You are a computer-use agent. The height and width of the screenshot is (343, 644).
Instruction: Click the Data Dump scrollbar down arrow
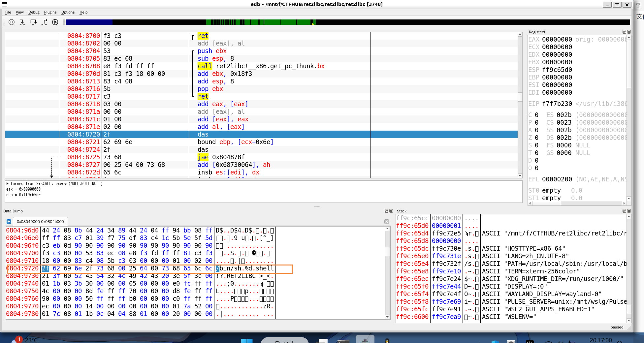click(x=387, y=317)
